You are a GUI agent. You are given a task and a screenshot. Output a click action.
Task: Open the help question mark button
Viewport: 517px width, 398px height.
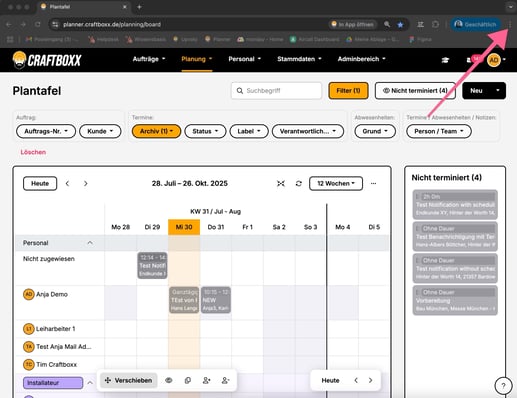503,386
